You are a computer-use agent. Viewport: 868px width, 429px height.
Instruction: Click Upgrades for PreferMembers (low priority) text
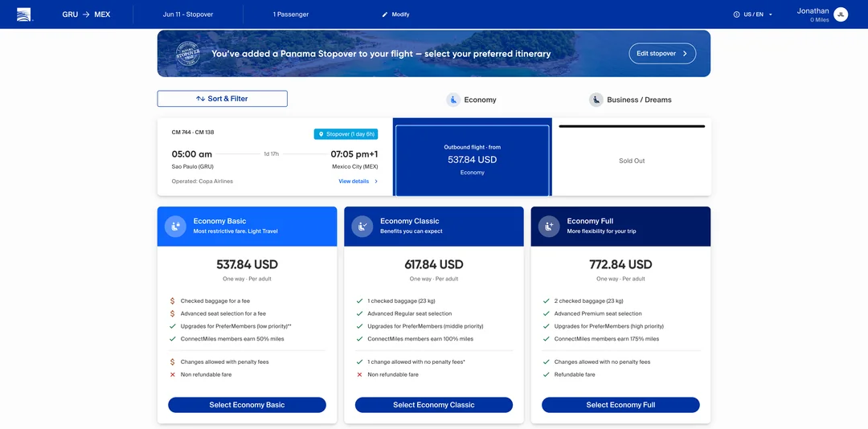235,326
